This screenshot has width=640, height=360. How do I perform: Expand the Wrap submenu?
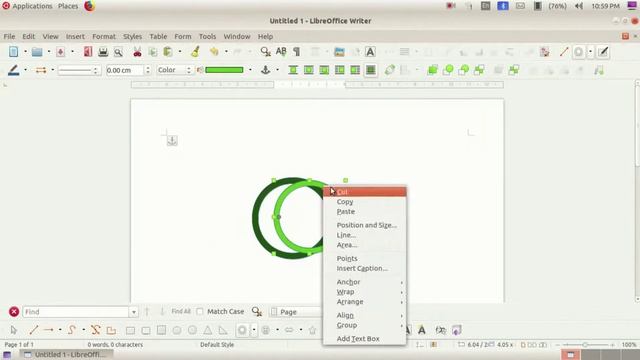click(x=365, y=292)
